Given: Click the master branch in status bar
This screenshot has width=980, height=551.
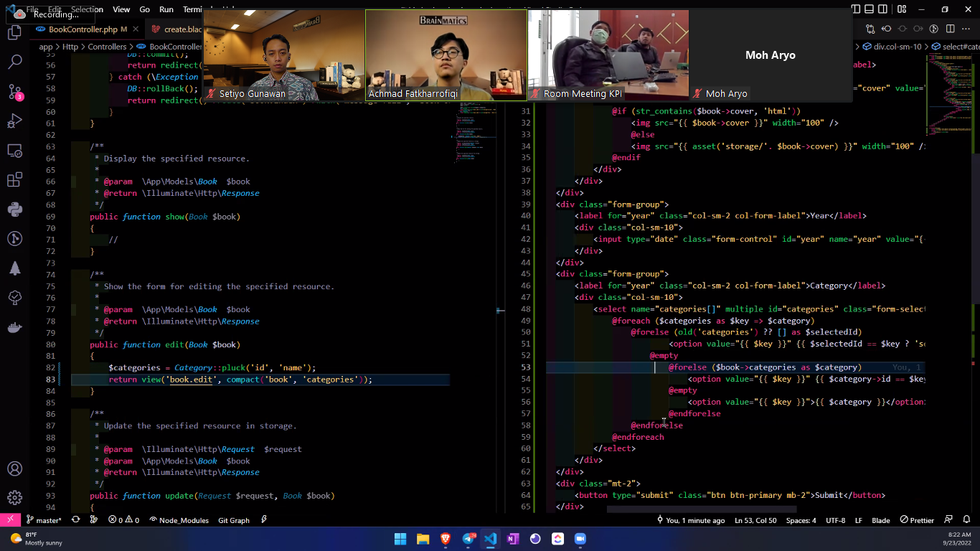Looking at the screenshot, I should [44, 520].
